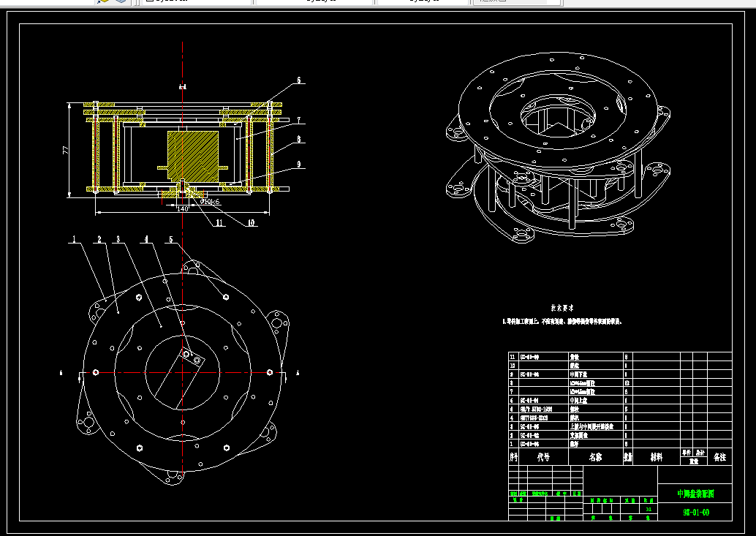Open the middle ByLayer linetype dropdown
The height and width of the screenshot is (536, 756).
[314, 1]
